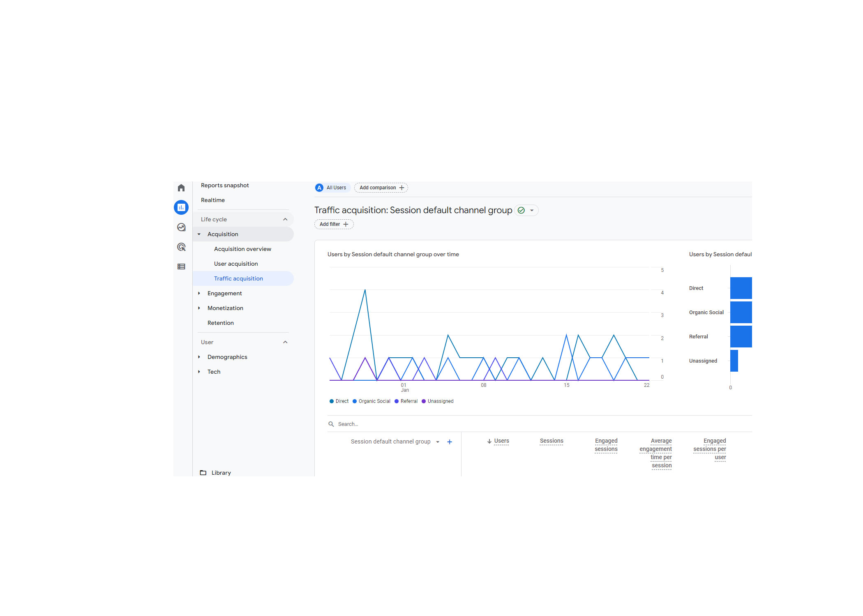Open the report title dropdown arrow
Image resolution: width=863 pixels, height=616 pixels.
(532, 210)
